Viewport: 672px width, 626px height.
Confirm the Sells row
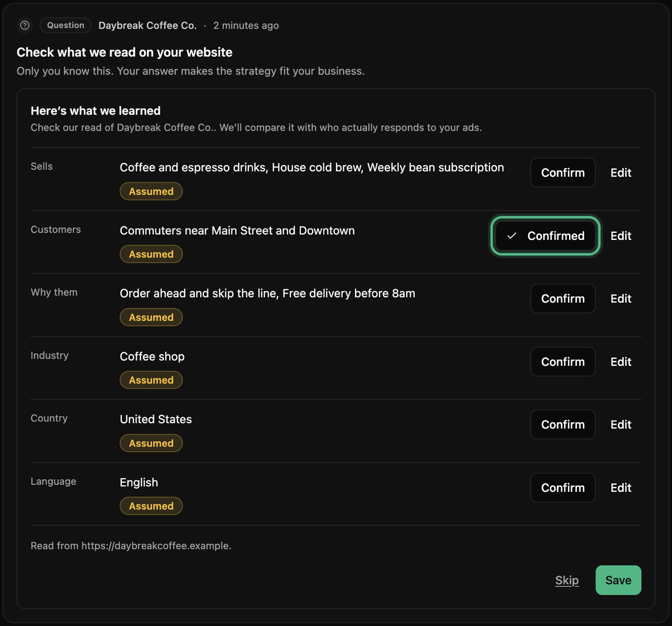[x=563, y=173]
